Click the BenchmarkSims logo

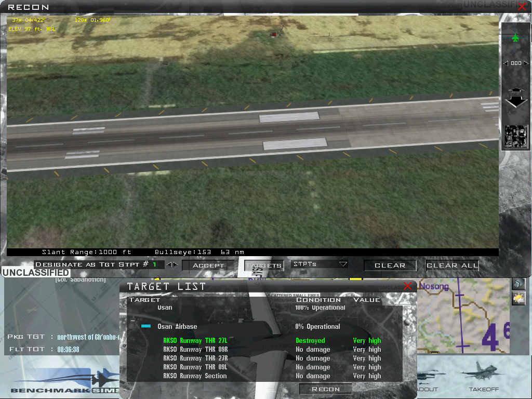click(x=64, y=381)
